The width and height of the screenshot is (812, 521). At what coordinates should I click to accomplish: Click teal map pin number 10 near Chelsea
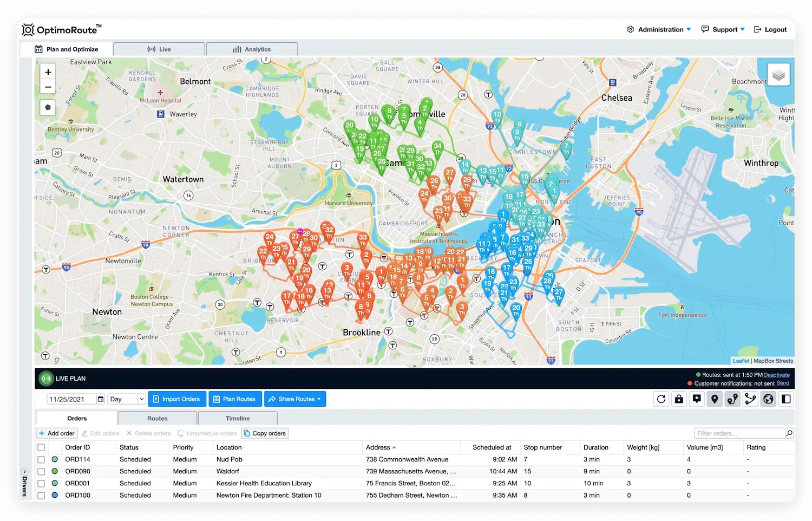pos(497,117)
